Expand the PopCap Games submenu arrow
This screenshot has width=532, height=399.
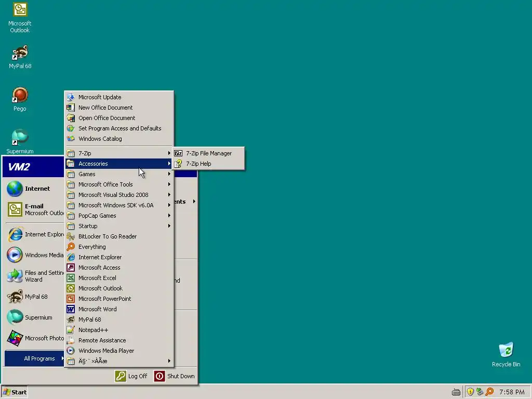point(169,216)
